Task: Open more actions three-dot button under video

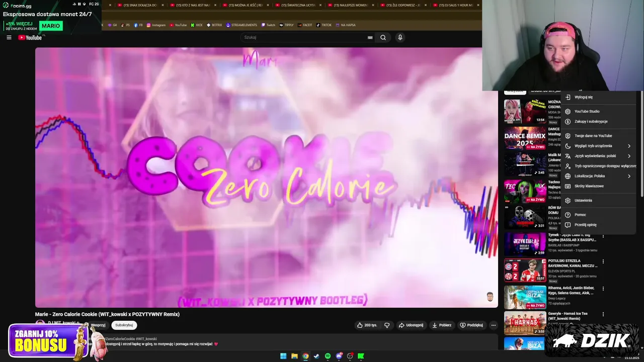Action: [494, 325]
